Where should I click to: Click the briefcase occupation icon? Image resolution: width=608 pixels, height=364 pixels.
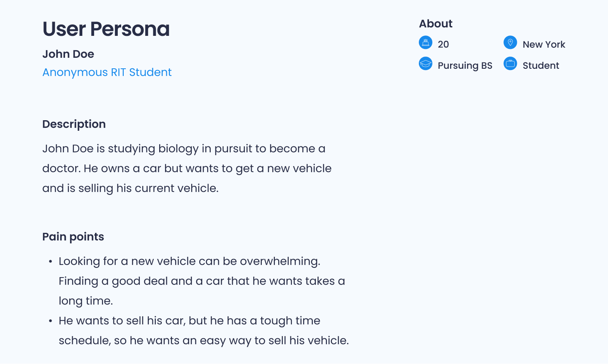[x=510, y=64]
